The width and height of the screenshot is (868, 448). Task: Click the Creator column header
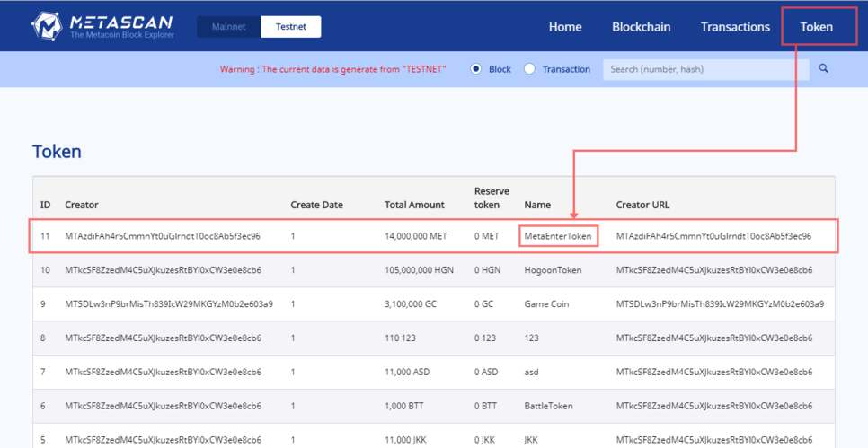(82, 205)
